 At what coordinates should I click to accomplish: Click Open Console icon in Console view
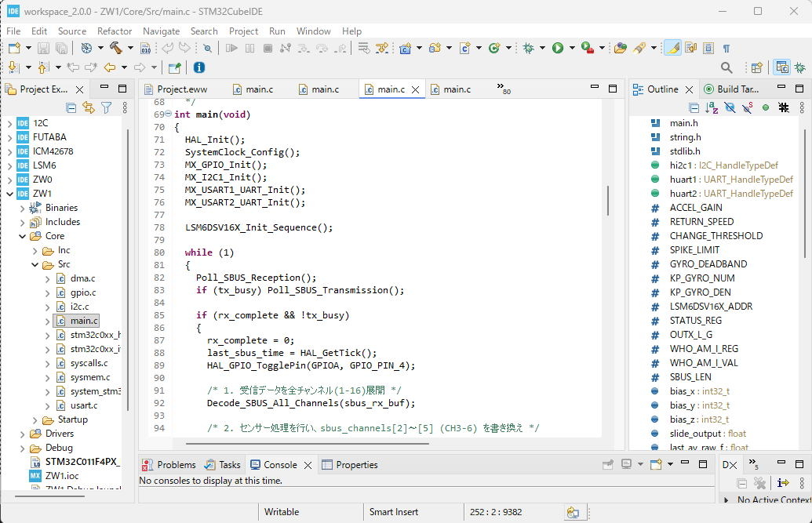click(x=656, y=464)
